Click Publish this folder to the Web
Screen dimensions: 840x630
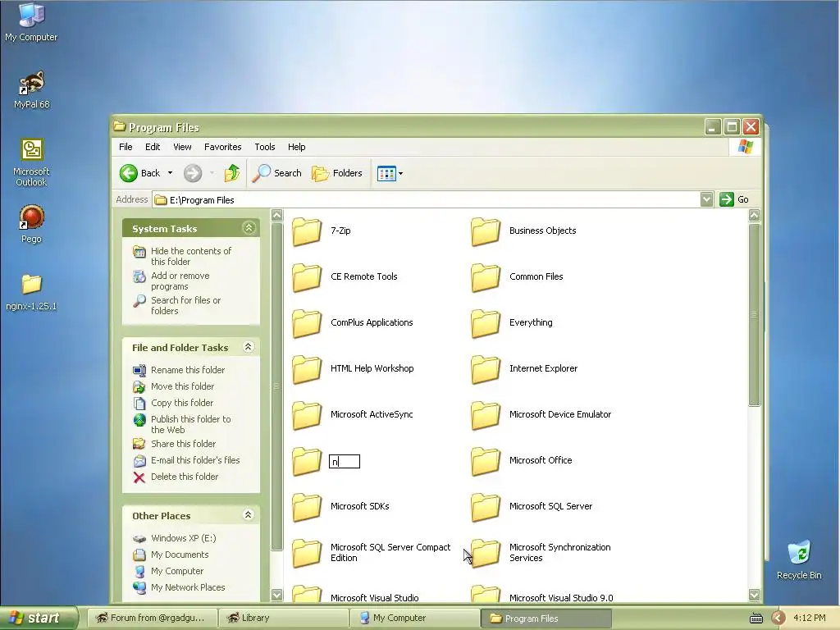point(190,424)
